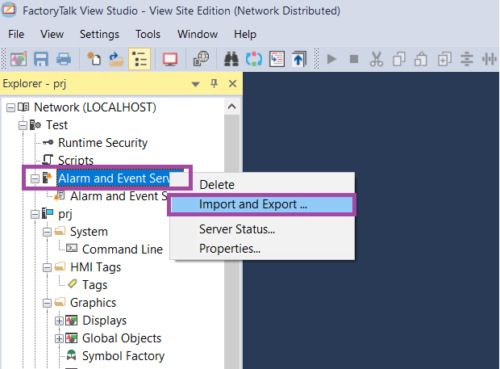Choose Import and Export from context menu

click(x=262, y=204)
